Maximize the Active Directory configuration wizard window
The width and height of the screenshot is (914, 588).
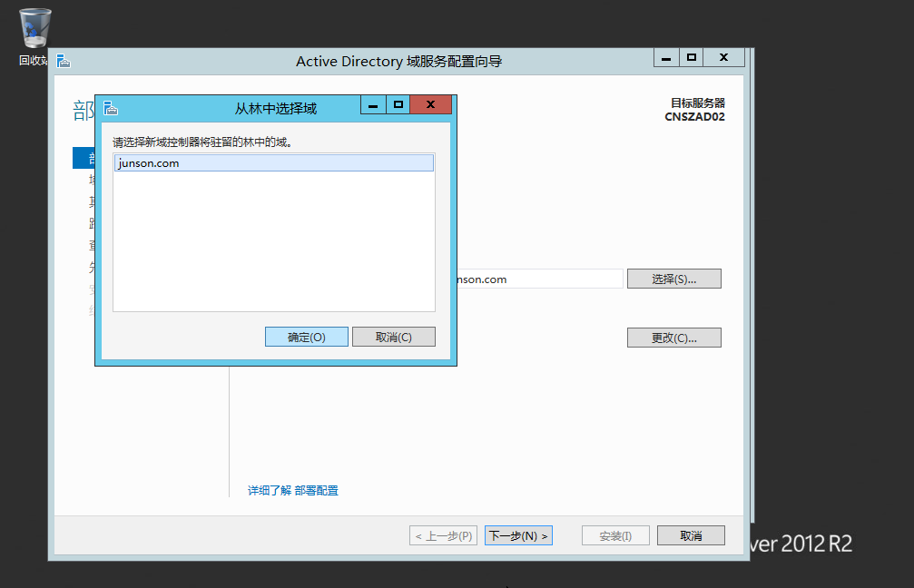(x=692, y=57)
